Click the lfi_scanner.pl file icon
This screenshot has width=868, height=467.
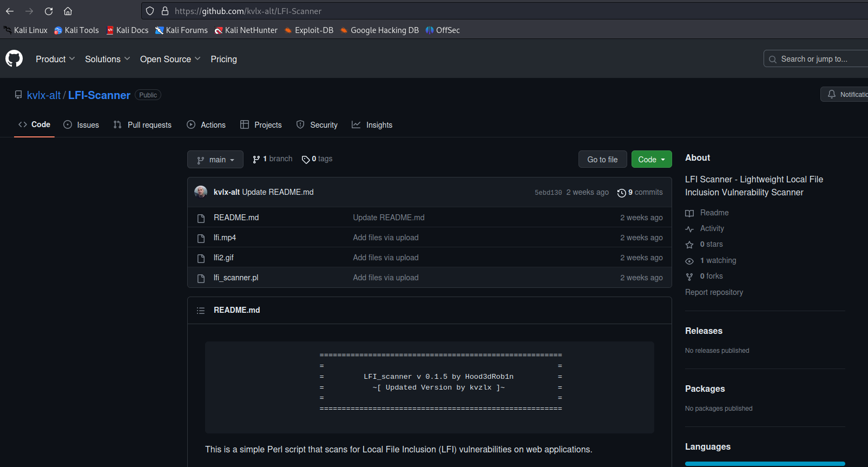pos(201,278)
